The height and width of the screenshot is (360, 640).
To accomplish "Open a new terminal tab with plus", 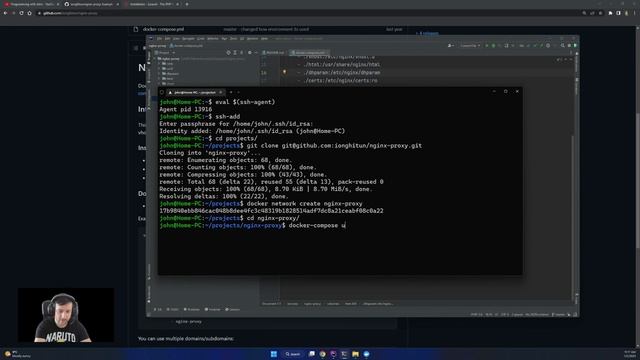I will click(231, 92).
